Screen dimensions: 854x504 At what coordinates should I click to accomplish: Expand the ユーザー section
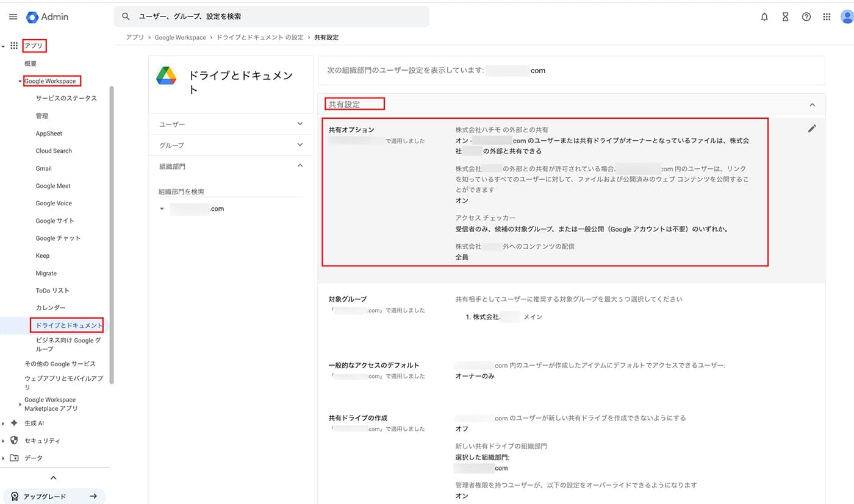pos(231,124)
